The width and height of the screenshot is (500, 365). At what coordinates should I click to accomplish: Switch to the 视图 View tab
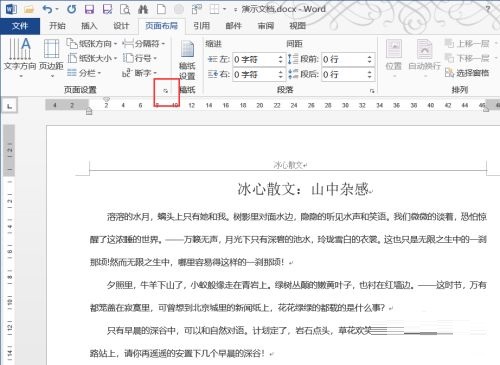coord(297,26)
